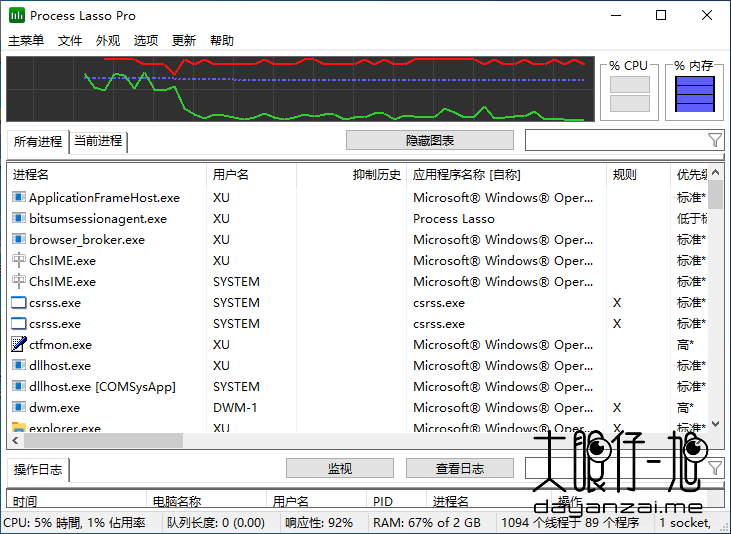Click the 队列长度: 0 (0.00) status entry

216,523
